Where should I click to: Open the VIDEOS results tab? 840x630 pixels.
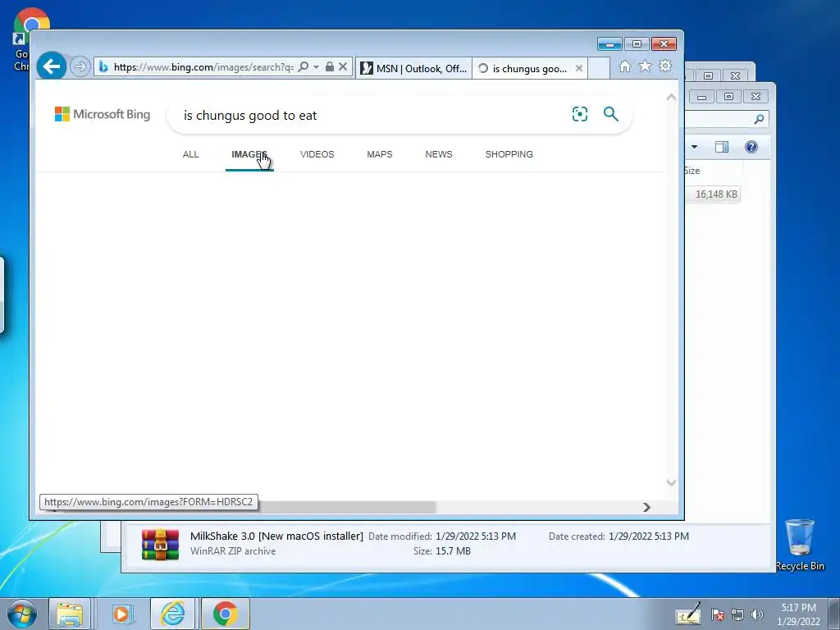pos(317,154)
